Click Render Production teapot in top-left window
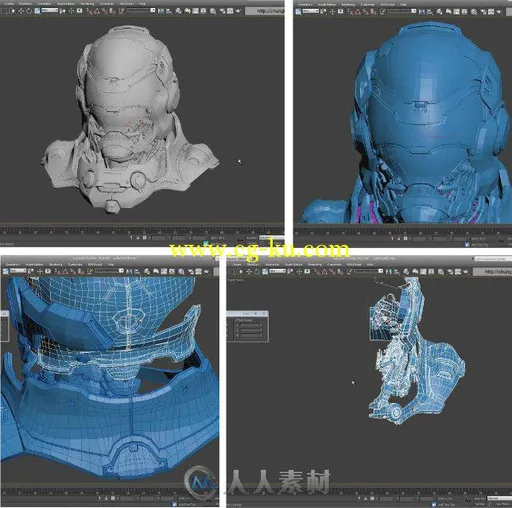The image size is (512, 508). pos(238,11)
